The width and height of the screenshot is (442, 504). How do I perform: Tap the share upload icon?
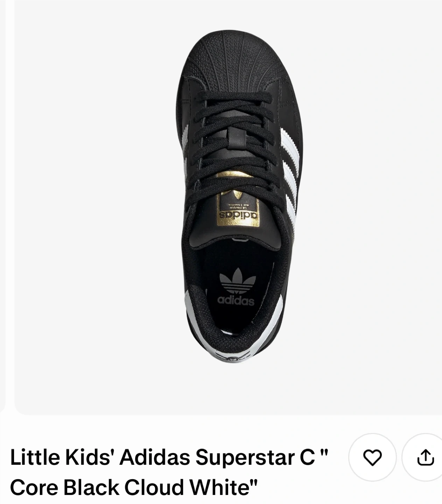(426, 458)
